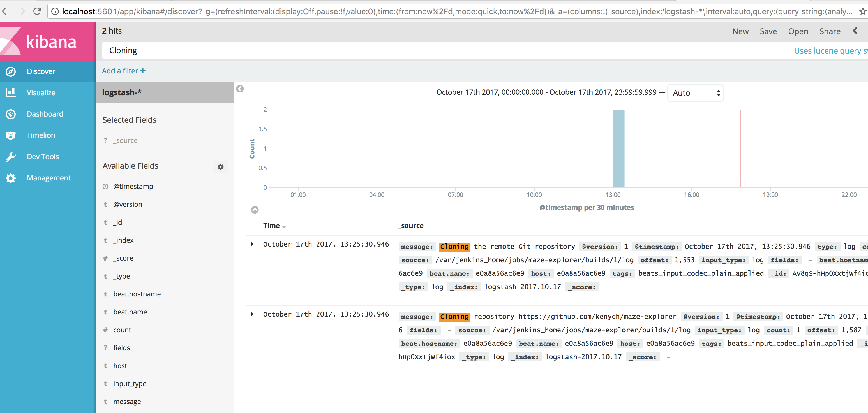868x413 pixels.
Task: Click the first highlighted Cloning term
Action: pyautogui.click(x=454, y=247)
